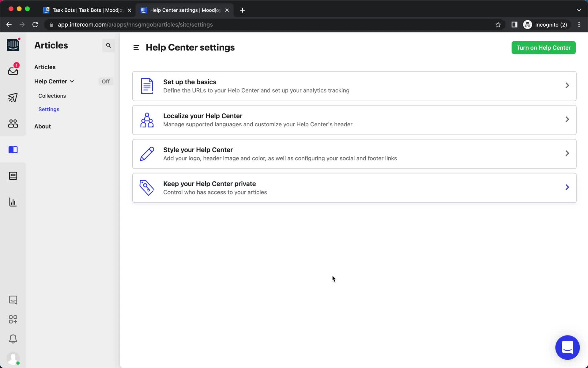Click the Apps/Integrations icon in sidebar
Screen dimensions: 588x368
point(13,320)
